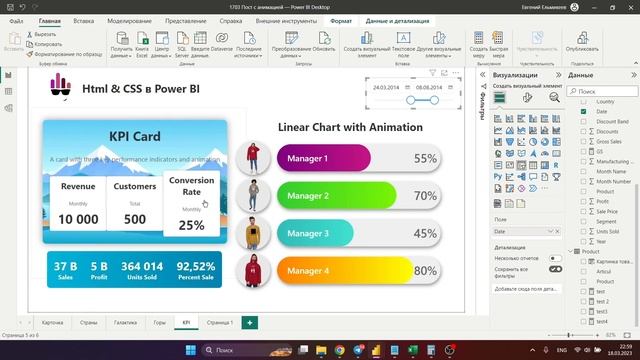Open the Горы report page tab

click(160, 322)
